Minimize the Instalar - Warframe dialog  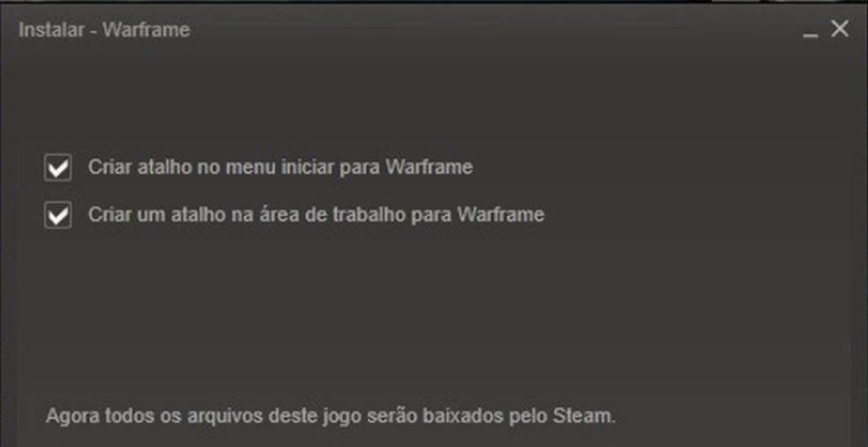[811, 30]
